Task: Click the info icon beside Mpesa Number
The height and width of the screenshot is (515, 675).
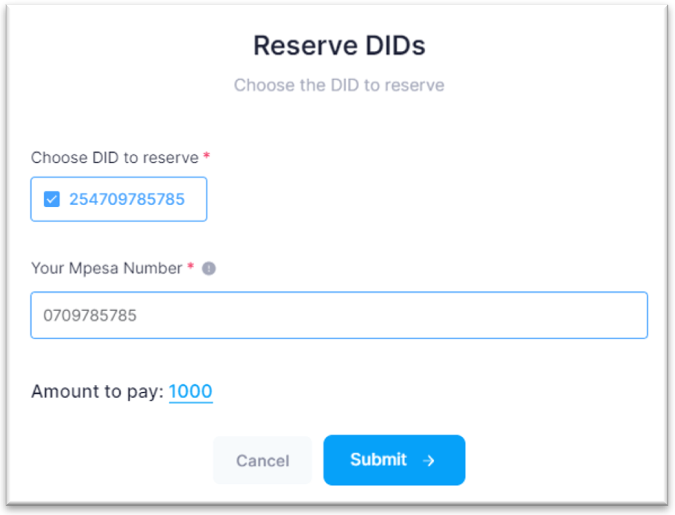Action: click(209, 269)
